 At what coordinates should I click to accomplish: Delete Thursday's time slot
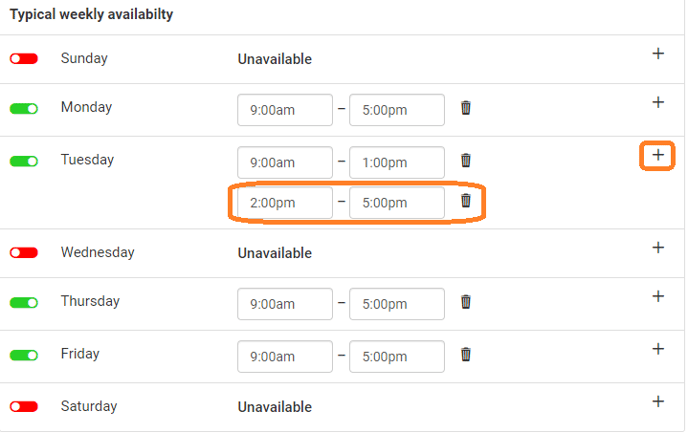coord(466,302)
